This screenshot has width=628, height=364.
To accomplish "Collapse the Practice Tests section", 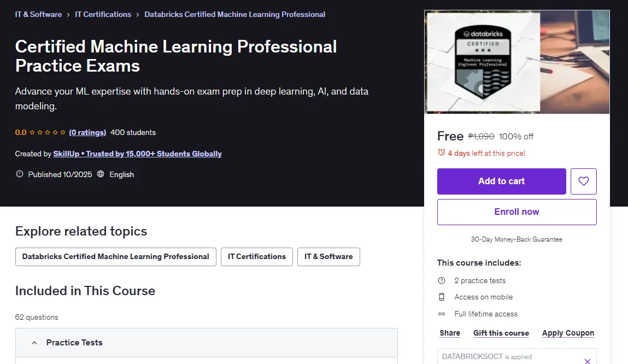I will tap(207, 343).
